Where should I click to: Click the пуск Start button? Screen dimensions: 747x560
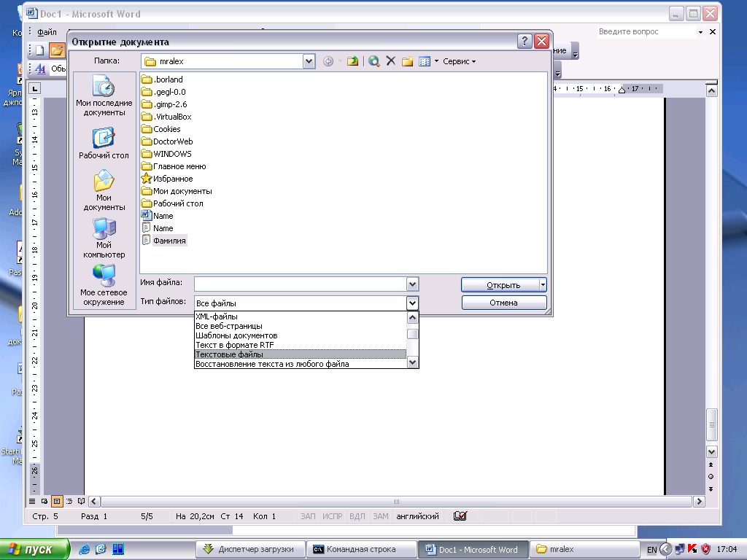(x=35, y=549)
